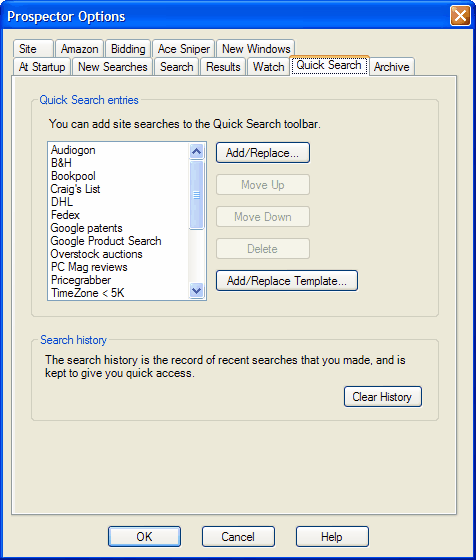Image resolution: width=476 pixels, height=560 pixels.
Task: Select the B&H entry
Action: 118,163
